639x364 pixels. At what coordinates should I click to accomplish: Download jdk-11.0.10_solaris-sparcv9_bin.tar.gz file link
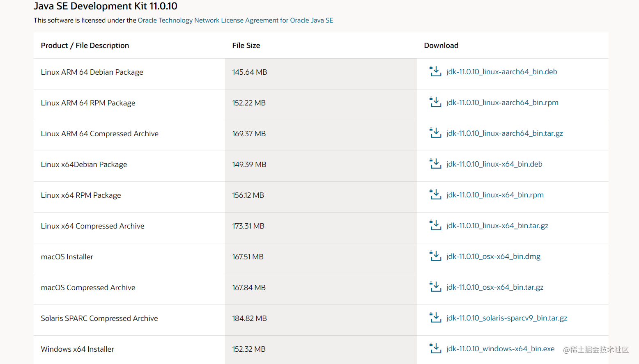click(x=507, y=318)
